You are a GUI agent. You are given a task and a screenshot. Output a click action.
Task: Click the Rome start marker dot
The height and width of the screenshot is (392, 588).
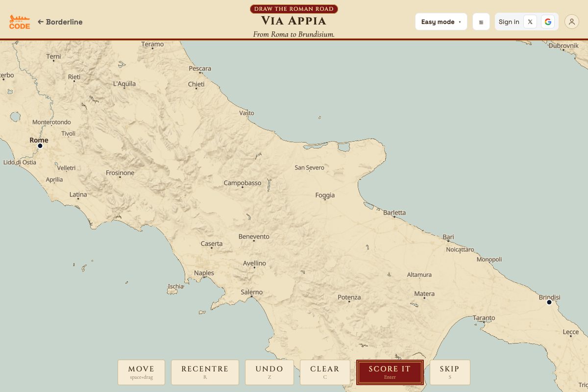coord(40,146)
